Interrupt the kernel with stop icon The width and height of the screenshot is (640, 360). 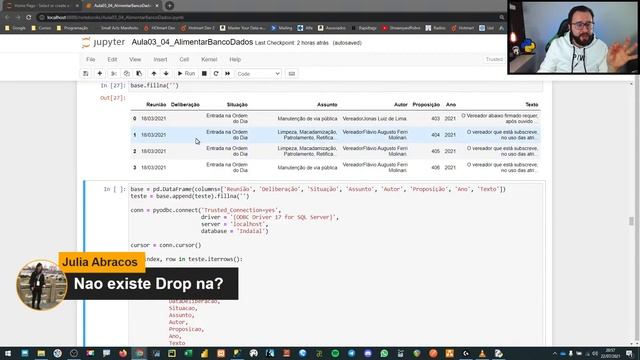204,73
